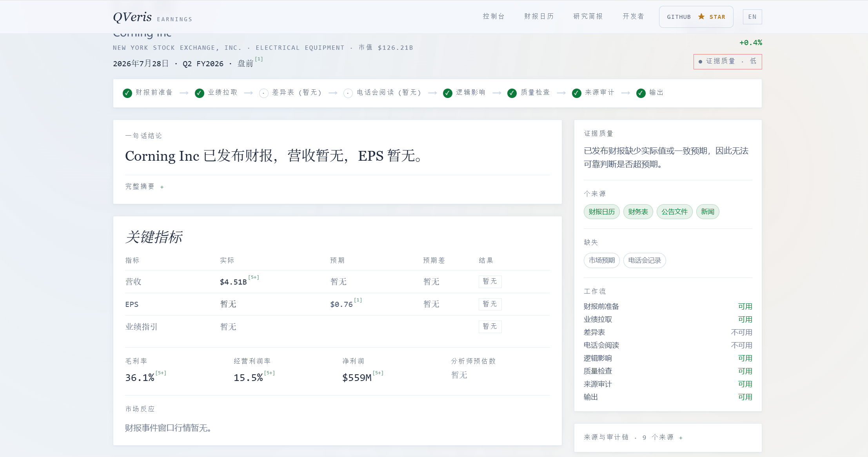Click the 差异表 pending step icon
The width and height of the screenshot is (868, 457).
[x=264, y=93]
